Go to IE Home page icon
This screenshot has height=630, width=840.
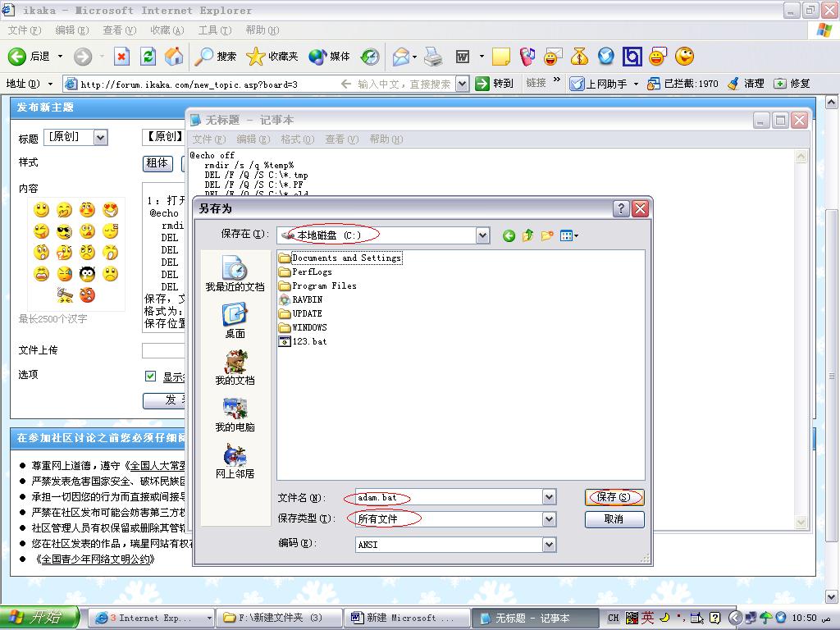[x=174, y=57]
